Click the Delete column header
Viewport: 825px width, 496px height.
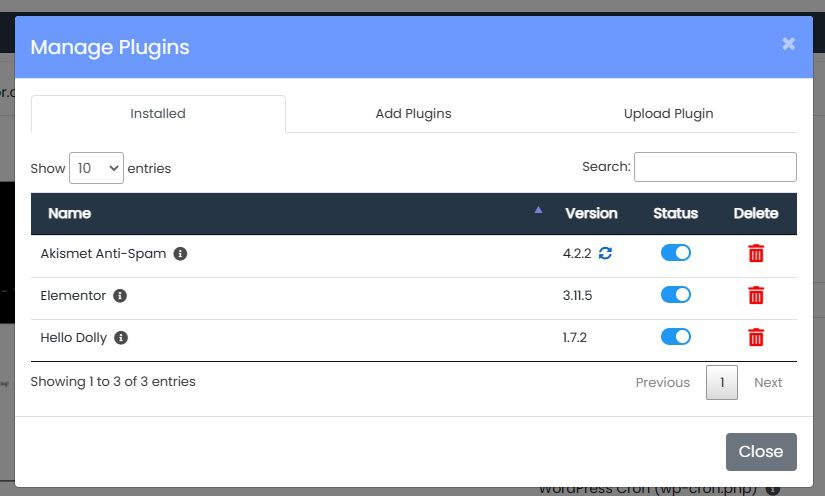[x=756, y=214]
